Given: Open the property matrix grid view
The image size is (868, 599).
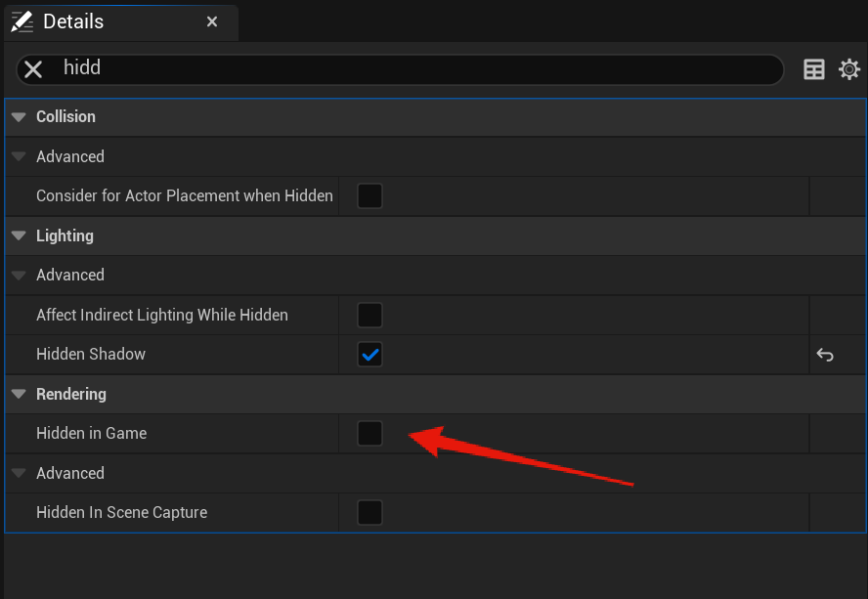Looking at the screenshot, I should (814, 69).
